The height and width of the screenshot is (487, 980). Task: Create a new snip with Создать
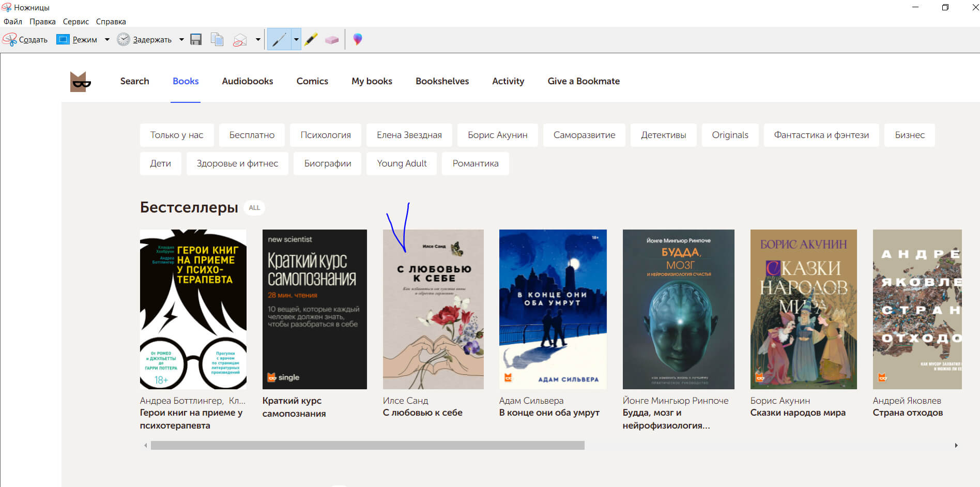click(26, 39)
